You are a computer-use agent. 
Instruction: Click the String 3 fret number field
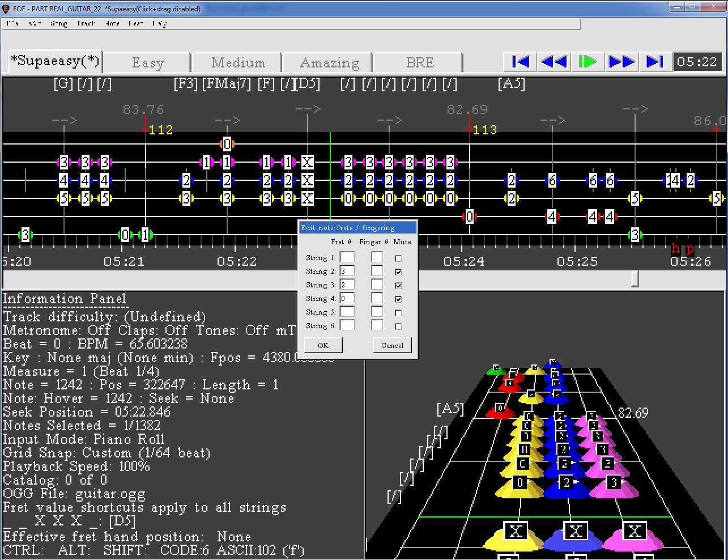(347, 285)
